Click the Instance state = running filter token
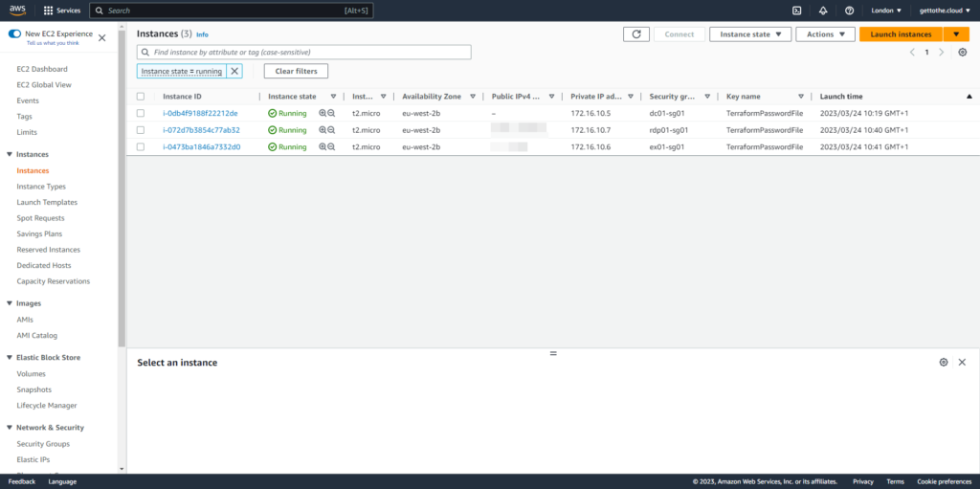 click(182, 71)
